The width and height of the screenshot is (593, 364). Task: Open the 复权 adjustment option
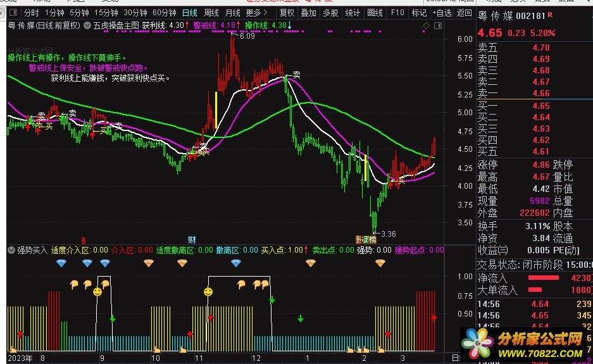(x=287, y=13)
